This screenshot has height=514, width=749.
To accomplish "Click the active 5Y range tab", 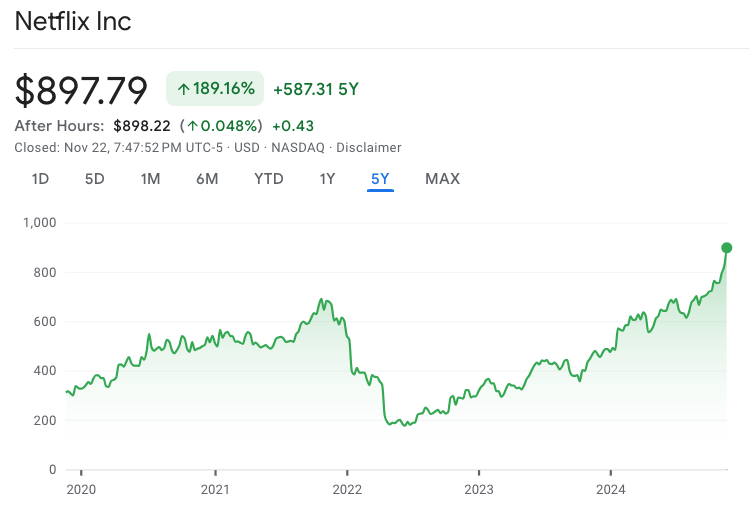I will point(380,179).
